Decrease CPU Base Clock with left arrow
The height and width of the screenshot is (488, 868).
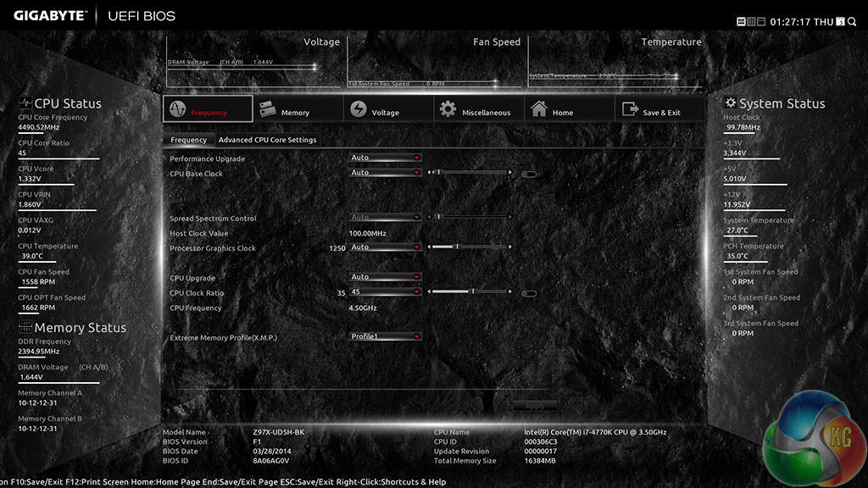click(429, 173)
